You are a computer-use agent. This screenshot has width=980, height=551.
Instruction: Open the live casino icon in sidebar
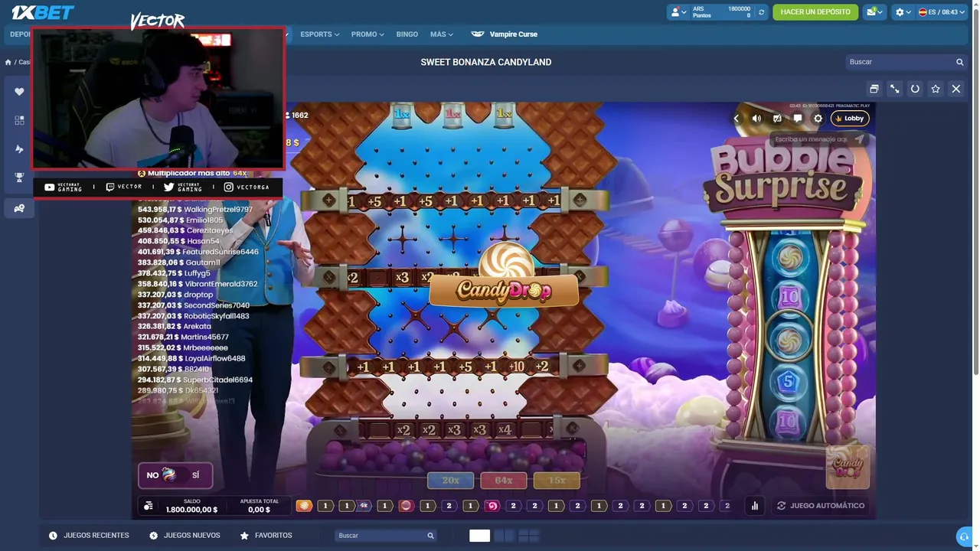19,207
